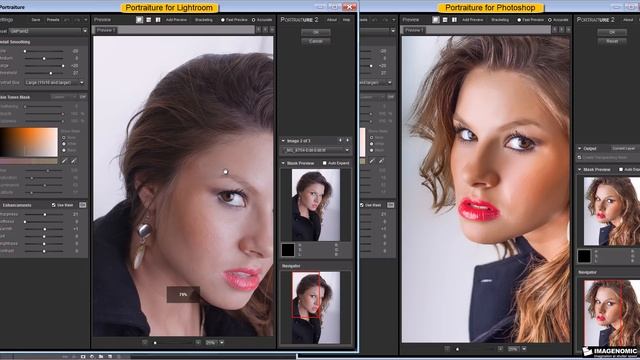The width and height of the screenshot is (640, 360).
Task: Click Cancel button in Lightroom window
Action: (x=316, y=41)
